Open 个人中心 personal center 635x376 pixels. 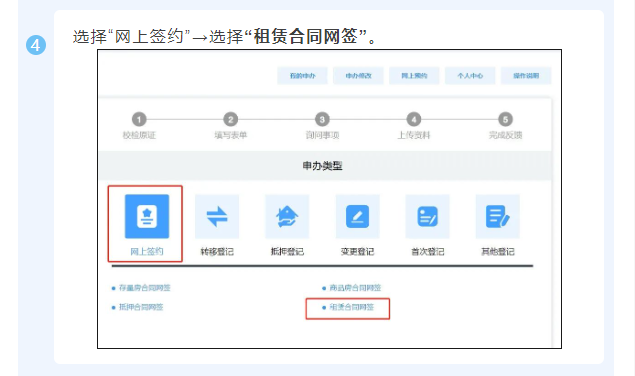pos(470,76)
